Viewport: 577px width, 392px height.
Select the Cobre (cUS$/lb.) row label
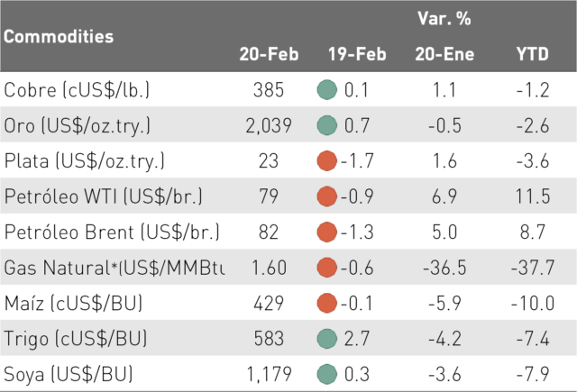click(77, 90)
